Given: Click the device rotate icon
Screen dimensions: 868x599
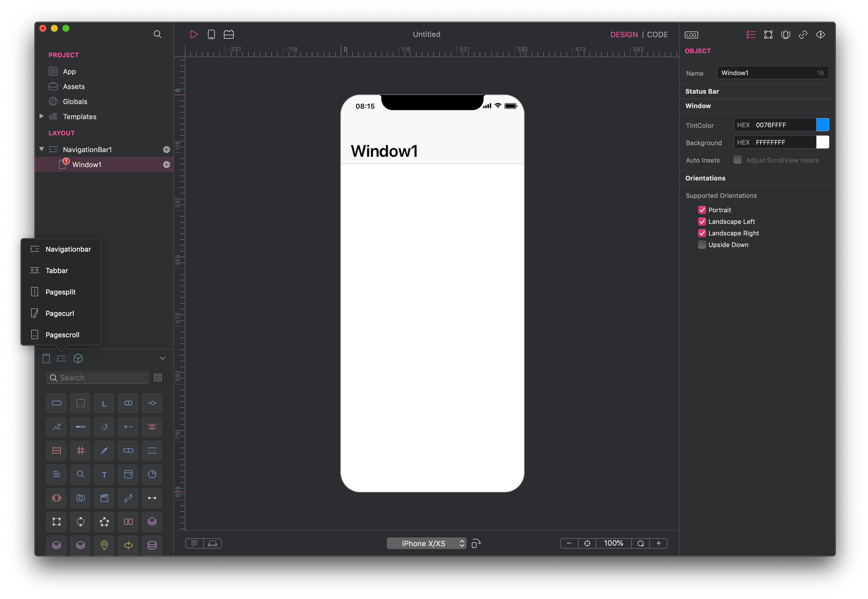Looking at the screenshot, I should point(476,543).
